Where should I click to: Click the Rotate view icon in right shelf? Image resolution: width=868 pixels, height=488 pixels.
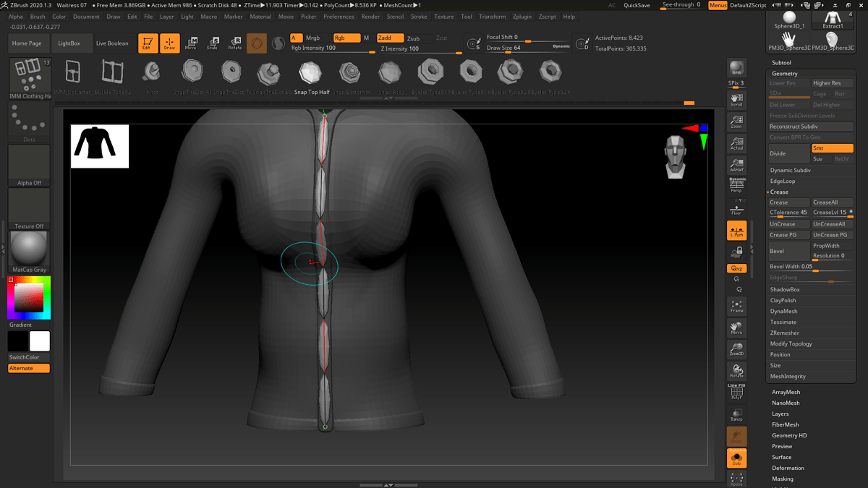pos(736,372)
